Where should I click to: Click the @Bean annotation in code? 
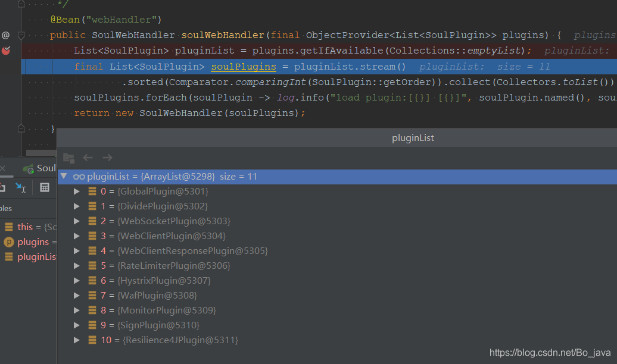pyautogui.click(x=65, y=20)
